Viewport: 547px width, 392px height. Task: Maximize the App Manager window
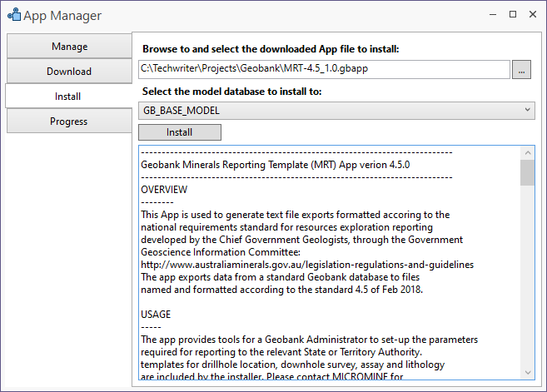(513, 14)
